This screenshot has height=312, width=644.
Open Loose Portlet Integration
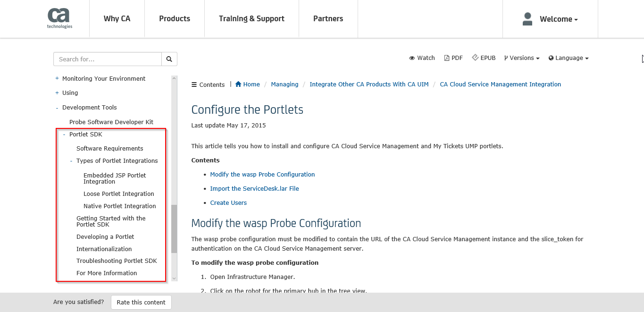point(119,194)
